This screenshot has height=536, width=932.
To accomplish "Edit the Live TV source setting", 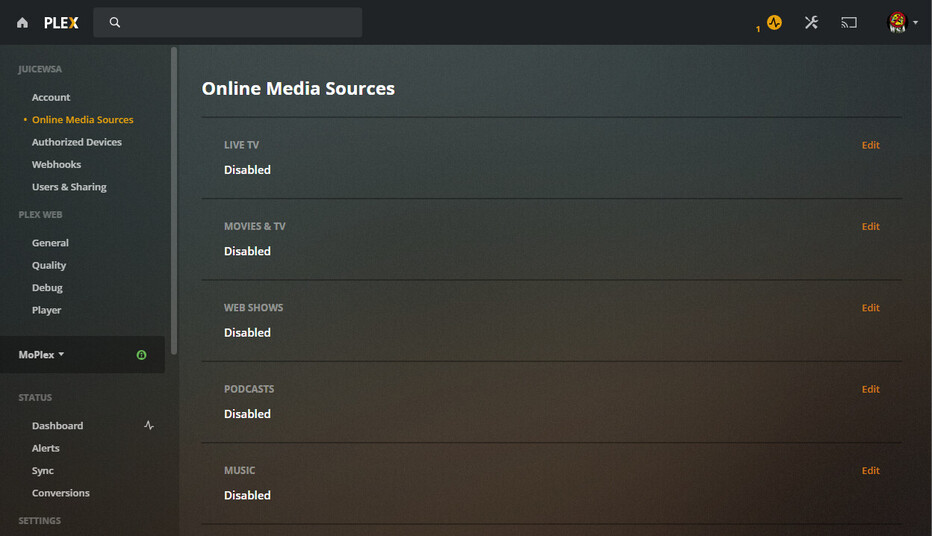I will [x=871, y=145].
